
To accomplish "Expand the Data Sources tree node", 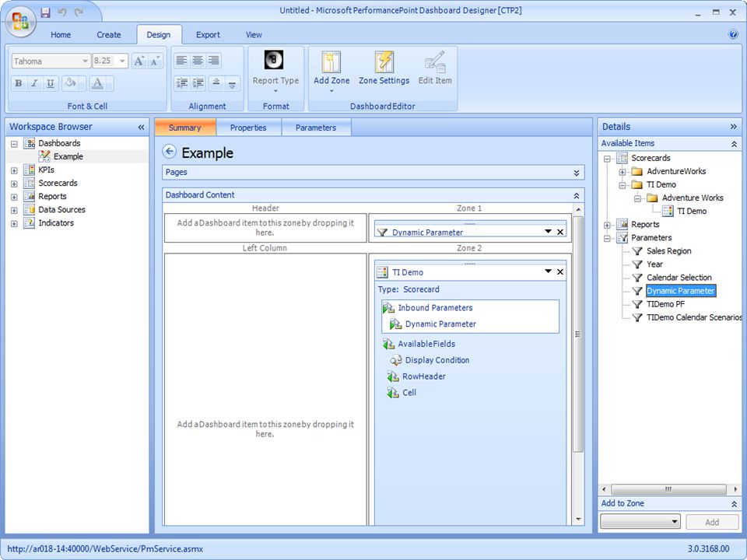I will click(14, 211).
